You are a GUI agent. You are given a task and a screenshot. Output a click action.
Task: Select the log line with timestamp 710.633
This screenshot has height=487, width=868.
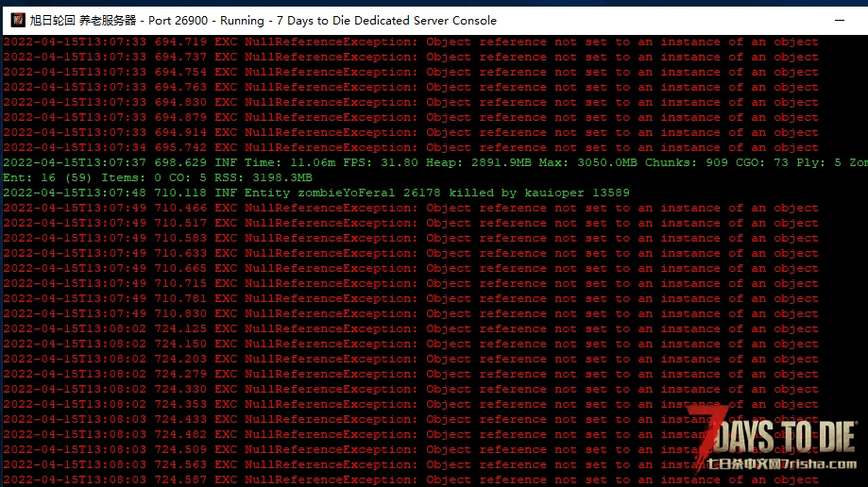click(411, 254)
